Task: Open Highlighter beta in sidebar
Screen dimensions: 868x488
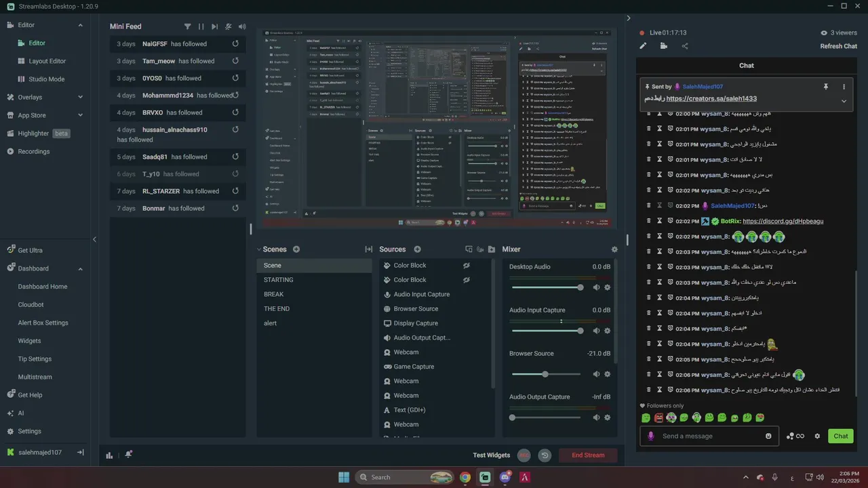Action: [45, 134]
